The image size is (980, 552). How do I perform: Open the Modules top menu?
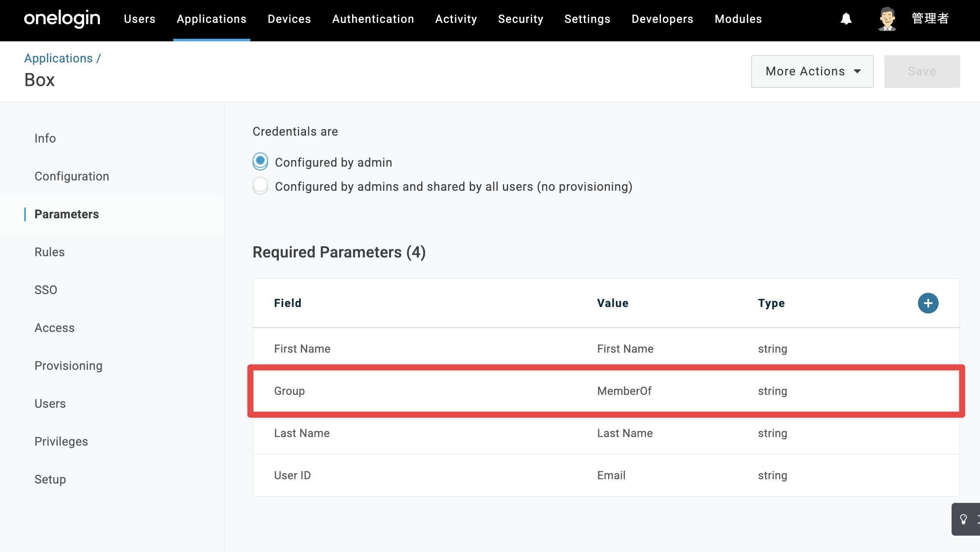tap(738, 19)
